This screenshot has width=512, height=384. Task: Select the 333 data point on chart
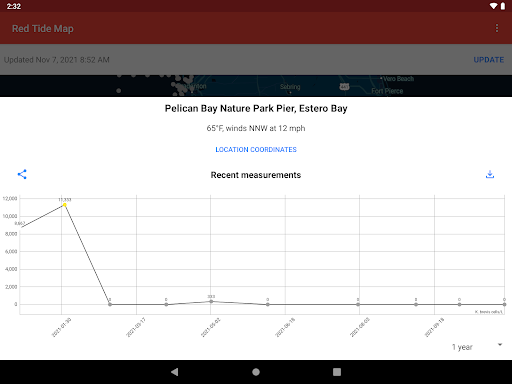211,301
